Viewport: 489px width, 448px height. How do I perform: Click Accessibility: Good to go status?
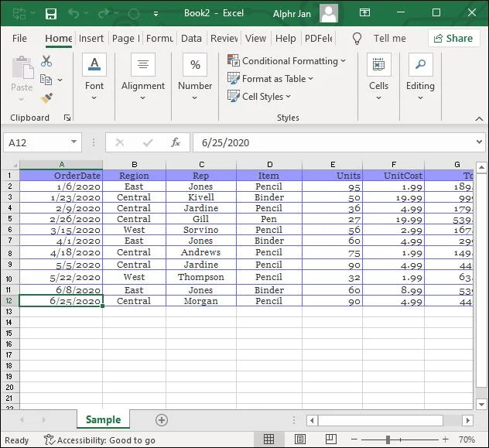click(x=100, y=440)
